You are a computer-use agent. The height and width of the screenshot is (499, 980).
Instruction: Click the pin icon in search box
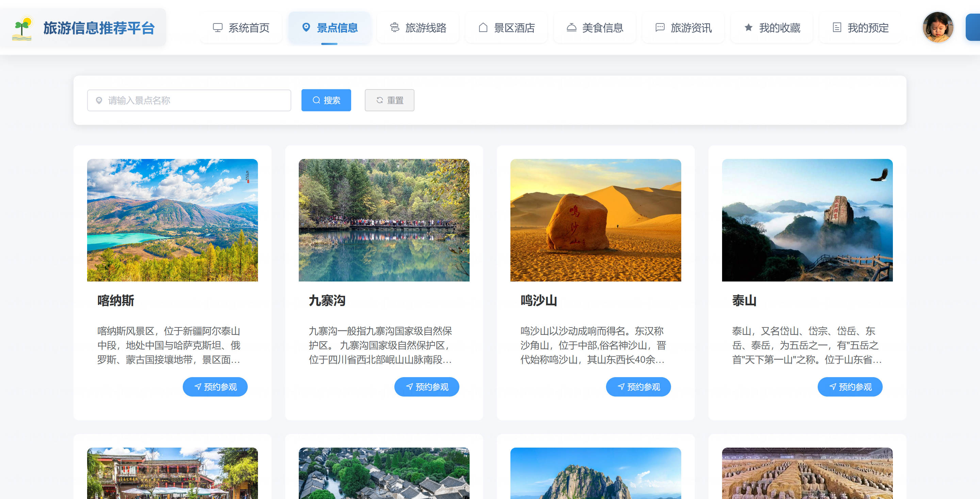point(99,100)
